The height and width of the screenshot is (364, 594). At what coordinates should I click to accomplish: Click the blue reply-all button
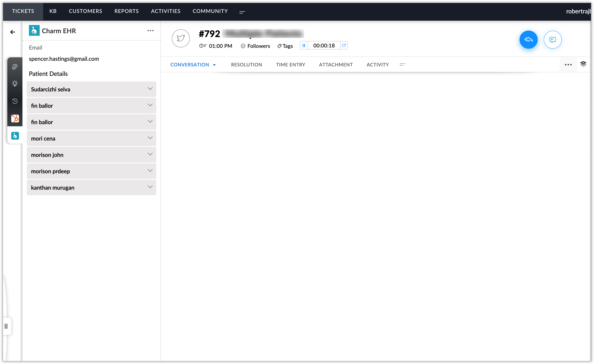click(x=528, y=40)
